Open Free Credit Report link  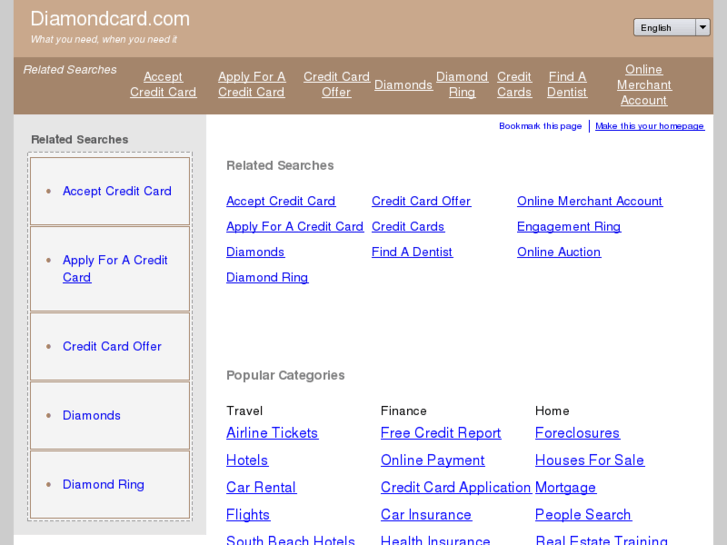[x=440, y=433]
